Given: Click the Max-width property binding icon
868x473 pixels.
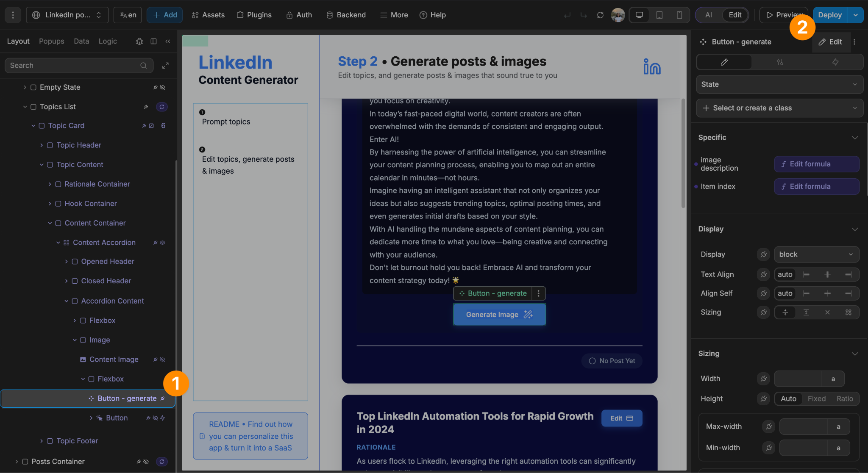Looking at the screenshot, I should pyautogui.click(x=769, y=426).
